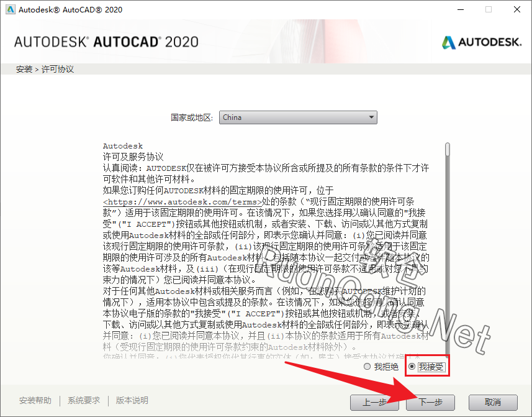Click the disabled maximize window button
This screenshot has width=532, height=417.
488,9
